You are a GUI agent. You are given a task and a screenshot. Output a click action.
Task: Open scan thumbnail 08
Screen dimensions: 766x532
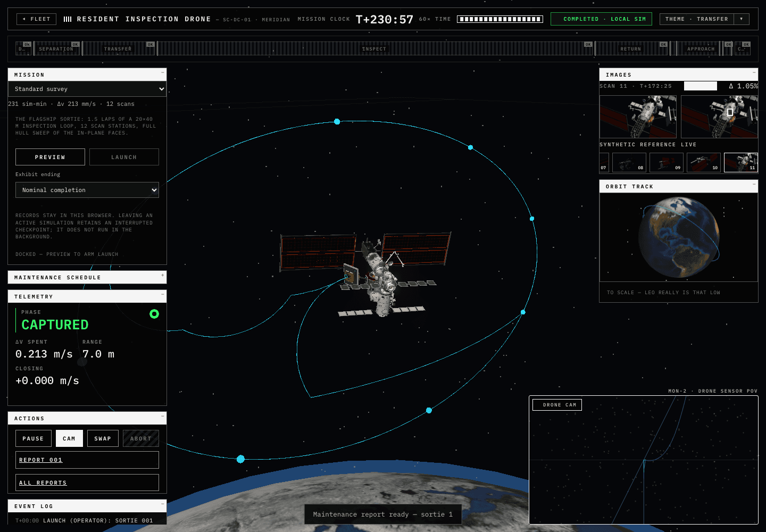[x=629, y=162]
